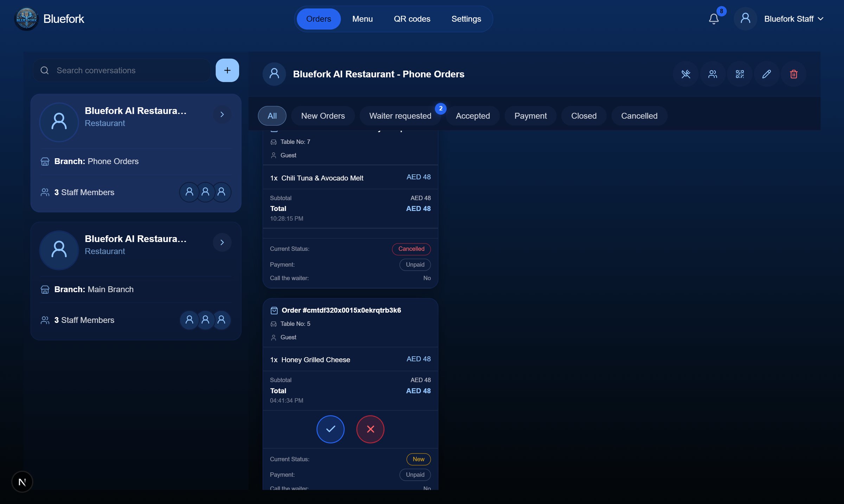Click the Unpaid badge on Table 5 order
The height and width of the screenshot is (504, 844).
click(415, 474)
